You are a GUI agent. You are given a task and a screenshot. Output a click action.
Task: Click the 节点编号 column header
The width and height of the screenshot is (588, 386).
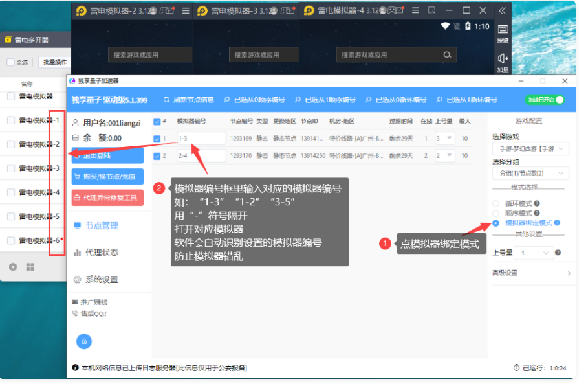(x=241, y=121)
